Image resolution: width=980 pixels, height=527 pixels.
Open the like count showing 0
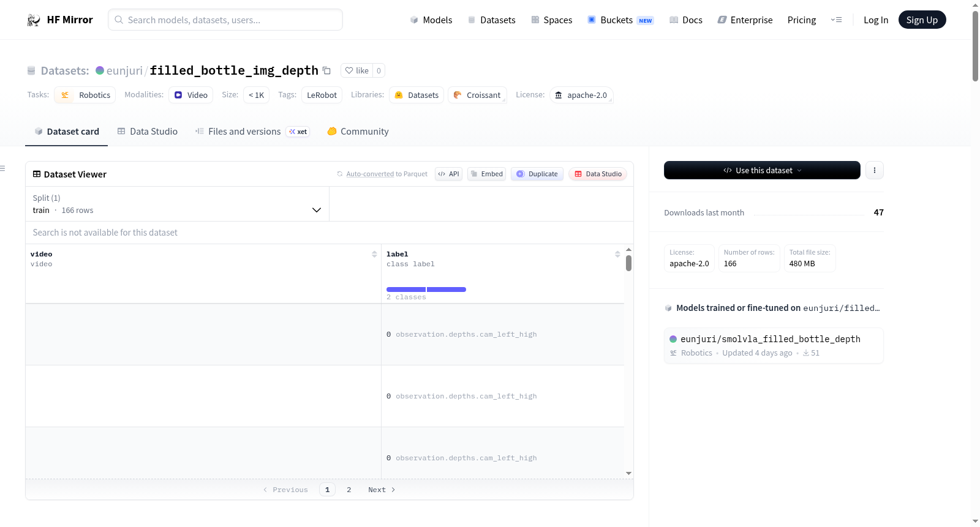click(379, 70)
